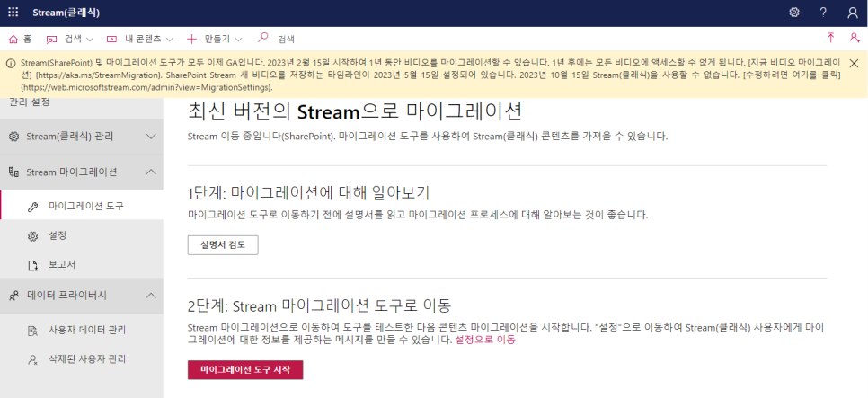Open the user account profile icon
Image resolution: width=868 pixels, height=398 pixels.
(853, 13)
